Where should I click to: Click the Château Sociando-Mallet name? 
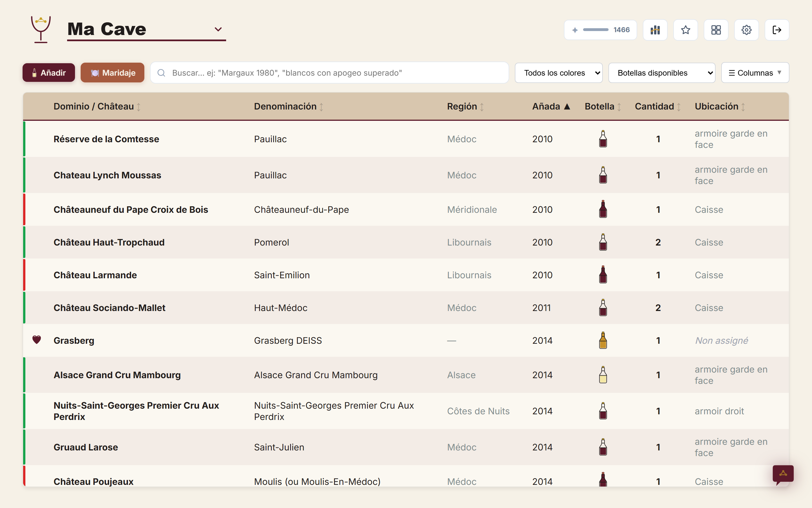[x=109, y=308]
